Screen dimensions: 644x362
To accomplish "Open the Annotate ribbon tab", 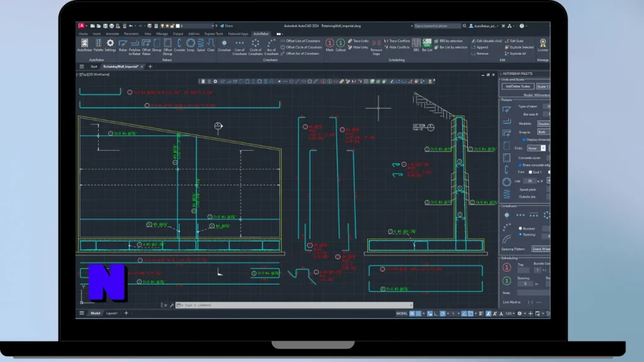I will (x=112, y=34).
